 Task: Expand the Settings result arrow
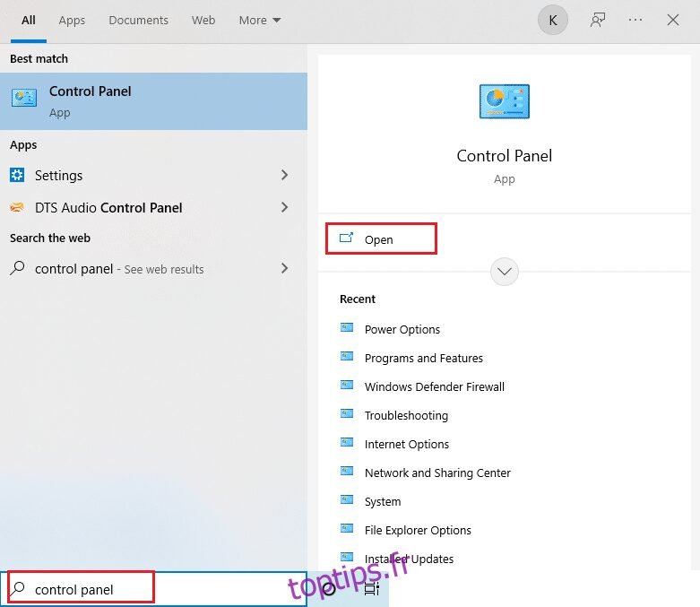click(x=284, y=175)
